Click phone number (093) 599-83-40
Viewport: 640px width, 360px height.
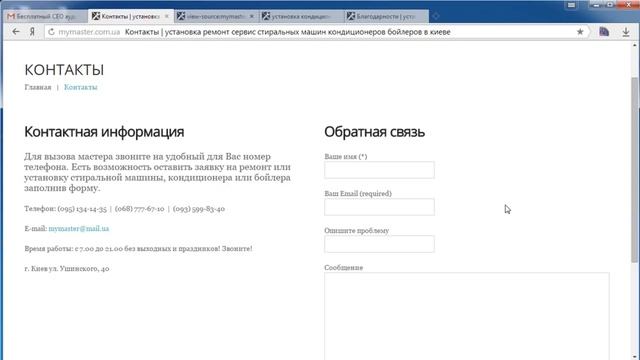tap(199, 209)
